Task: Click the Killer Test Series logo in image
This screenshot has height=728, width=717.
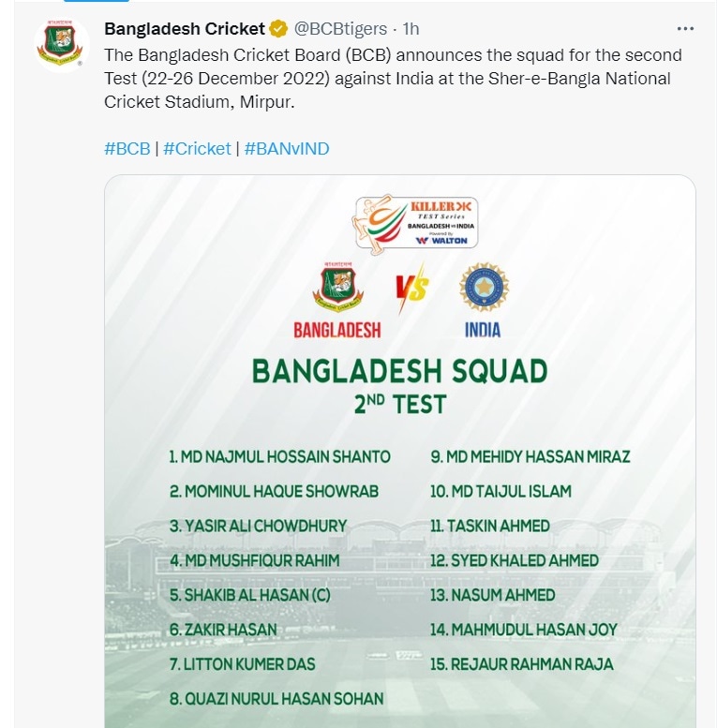Action: pyautogui.click(x=415, y=224)
